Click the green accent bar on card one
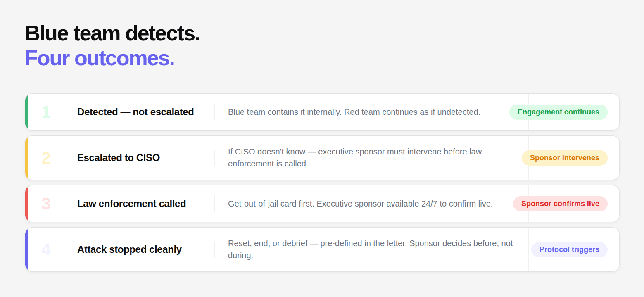This screenshot has width=644, height=297. point(26,112)
